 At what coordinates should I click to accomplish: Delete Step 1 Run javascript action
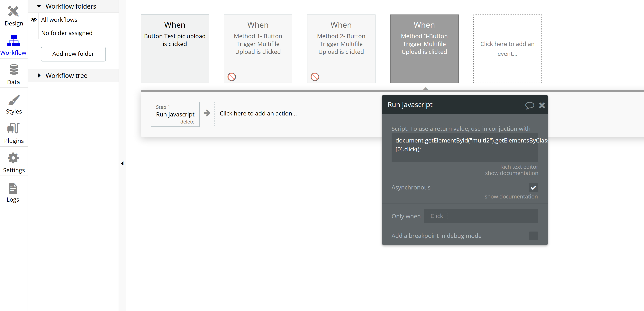(187, 122)
